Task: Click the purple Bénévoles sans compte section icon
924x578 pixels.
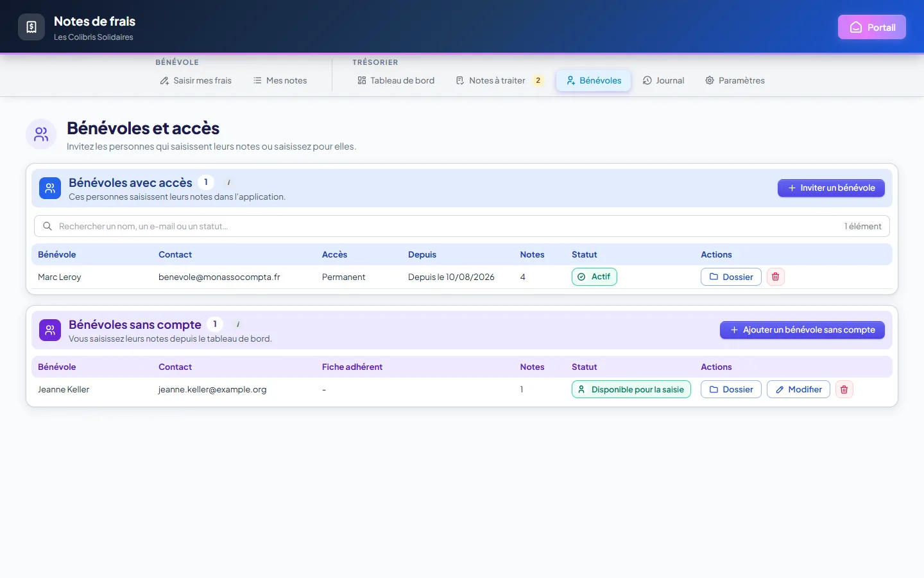Action: [x=50, y=330]
